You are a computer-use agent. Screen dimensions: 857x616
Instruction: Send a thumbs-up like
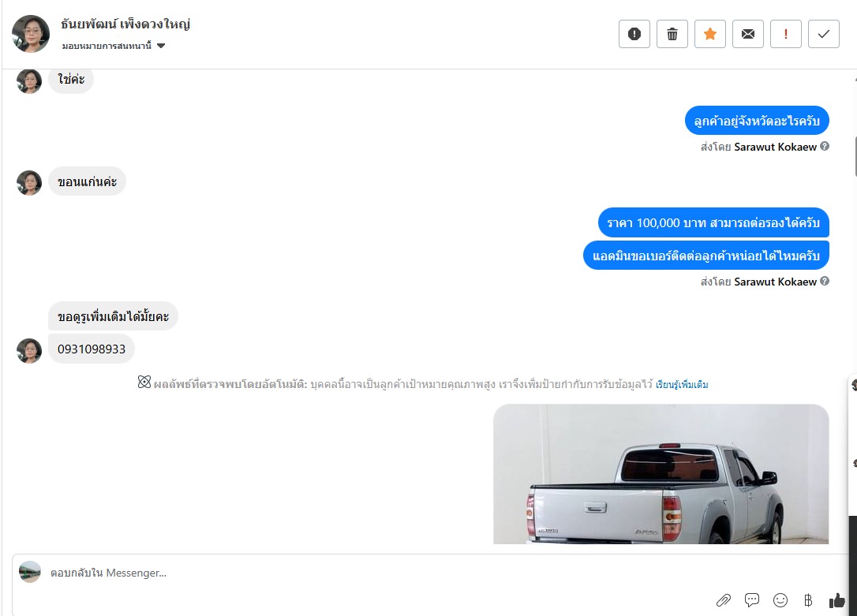click(x=836, y=600)
